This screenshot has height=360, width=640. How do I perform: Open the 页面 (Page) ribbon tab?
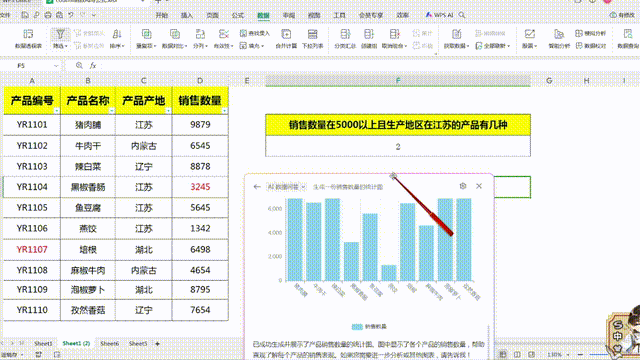click(212, 15)
